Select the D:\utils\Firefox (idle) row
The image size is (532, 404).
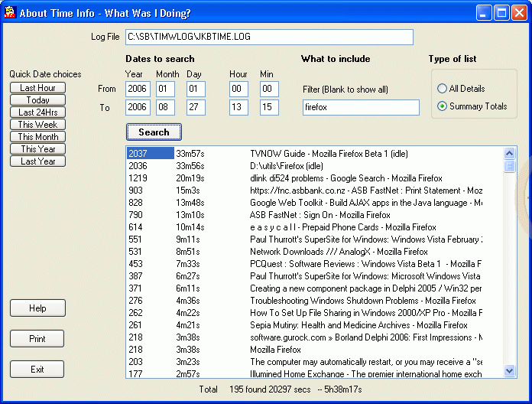(314, 166)
